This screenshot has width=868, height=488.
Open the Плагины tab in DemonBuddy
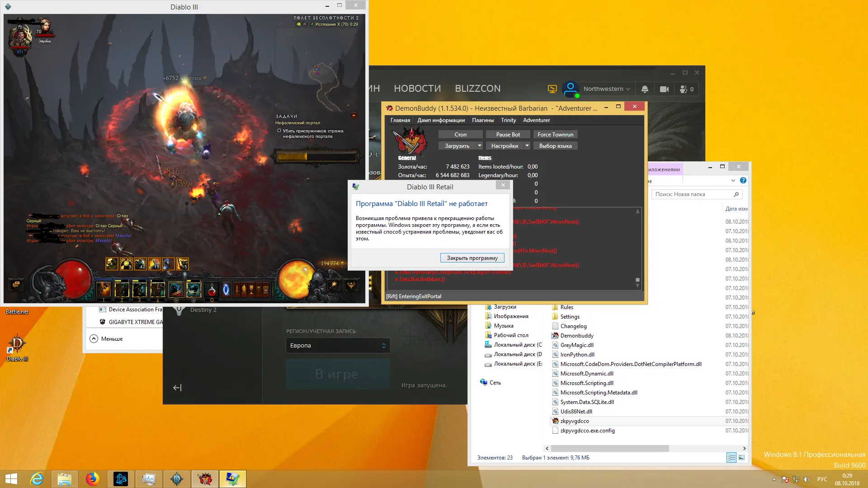482,120
